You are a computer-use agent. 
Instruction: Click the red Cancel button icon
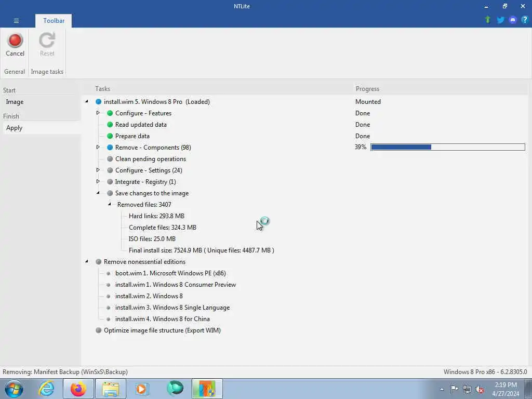point(15,41)
